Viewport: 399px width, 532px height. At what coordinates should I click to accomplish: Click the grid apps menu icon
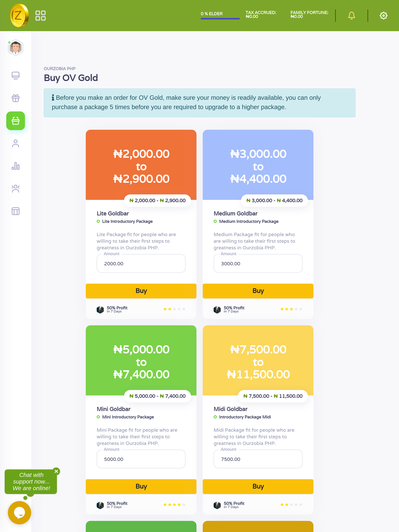(x=40, y=16)
